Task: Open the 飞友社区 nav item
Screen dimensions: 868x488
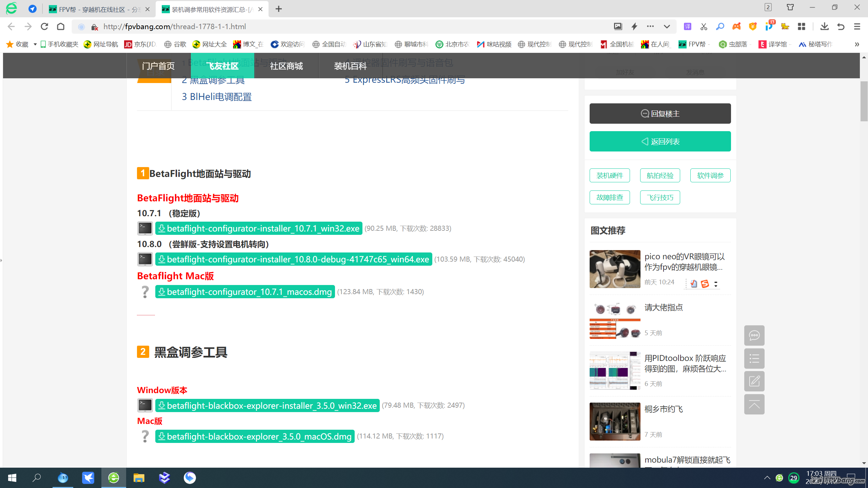Action: pos(222,66)
